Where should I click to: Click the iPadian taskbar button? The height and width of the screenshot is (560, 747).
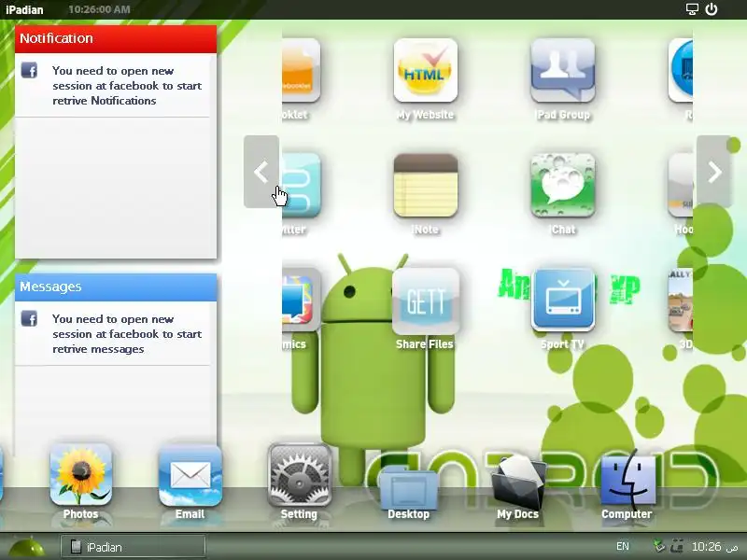pyautogui.click(x=133, y=547)
